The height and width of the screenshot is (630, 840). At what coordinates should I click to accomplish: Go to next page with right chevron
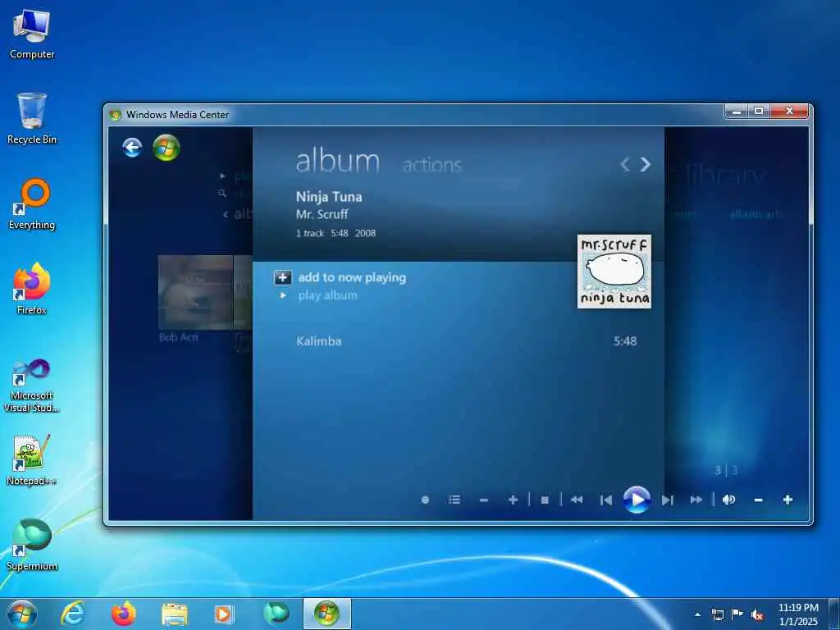[646, 164]
